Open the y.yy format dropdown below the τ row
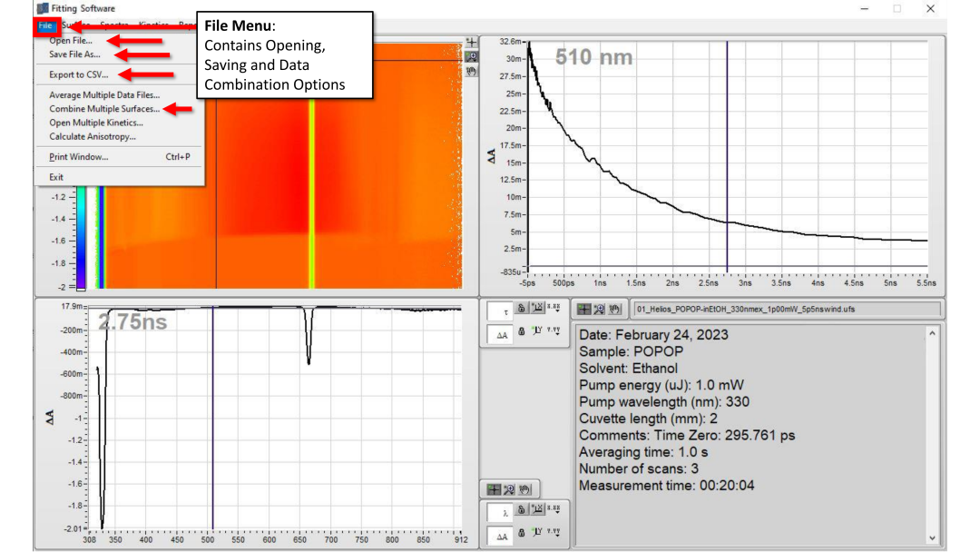Image resolution: width=980 pixels, height=552 pixels. click(x=554, y=330)
